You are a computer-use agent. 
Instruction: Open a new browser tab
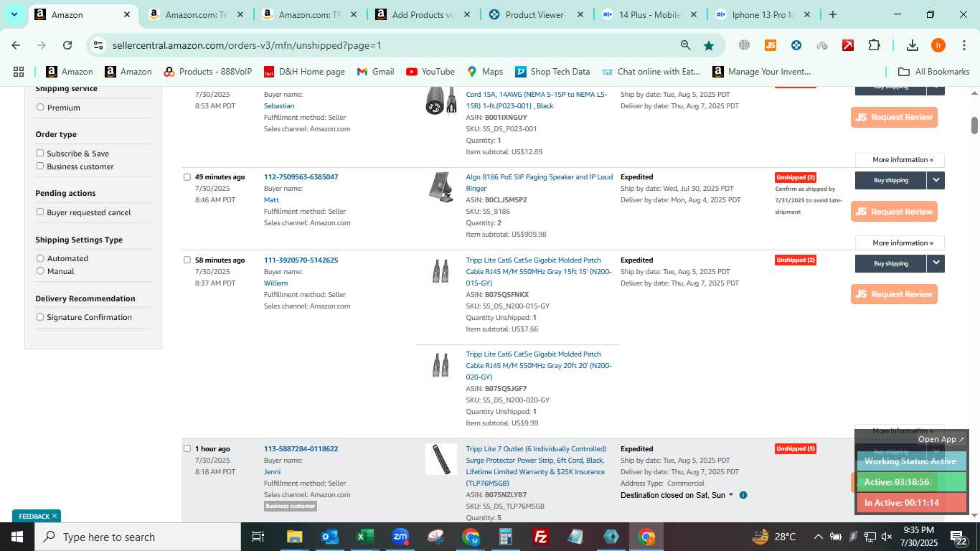coord(833,14)
